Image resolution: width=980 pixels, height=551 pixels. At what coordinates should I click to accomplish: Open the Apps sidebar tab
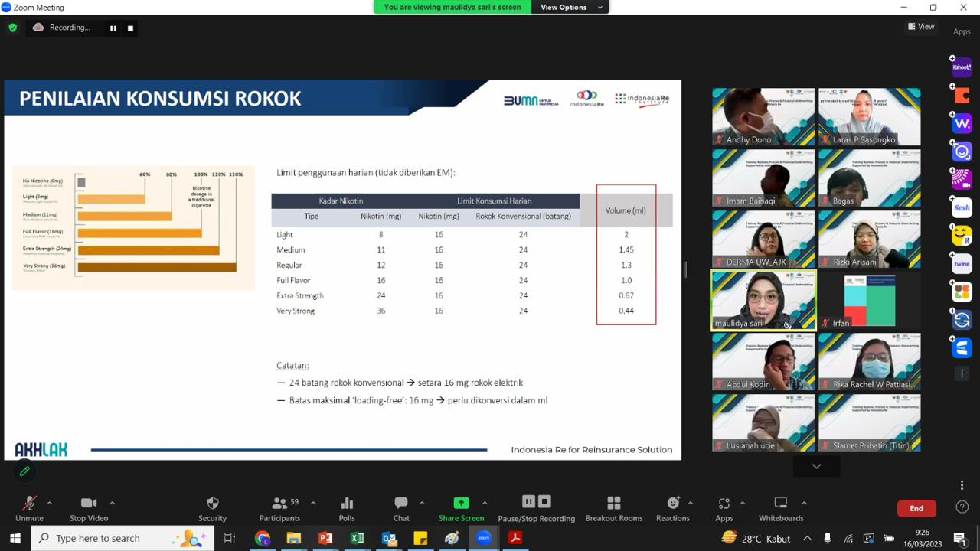pos(962,31)
